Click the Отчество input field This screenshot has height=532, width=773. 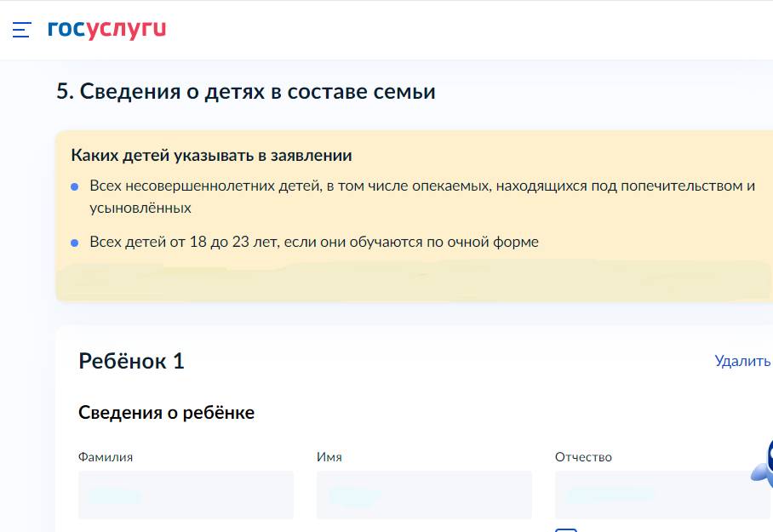[661, 495]
